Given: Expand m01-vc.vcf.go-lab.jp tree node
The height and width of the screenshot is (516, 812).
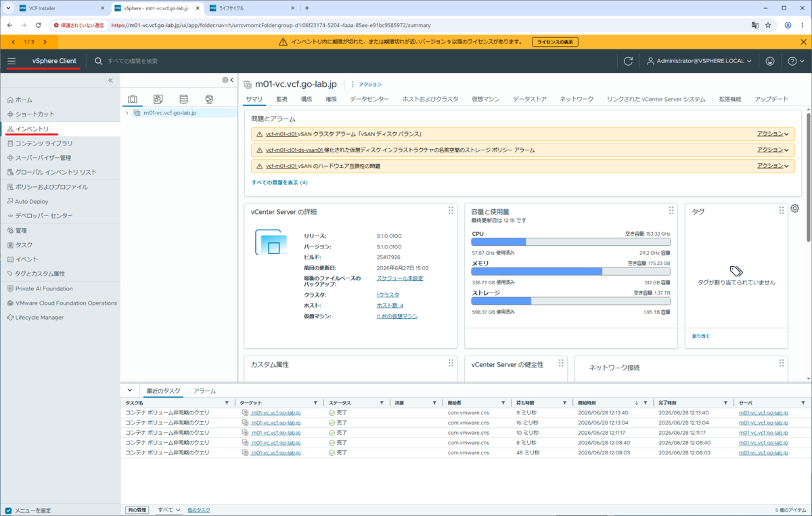Looking at the screenshot, I should point(127,113).
